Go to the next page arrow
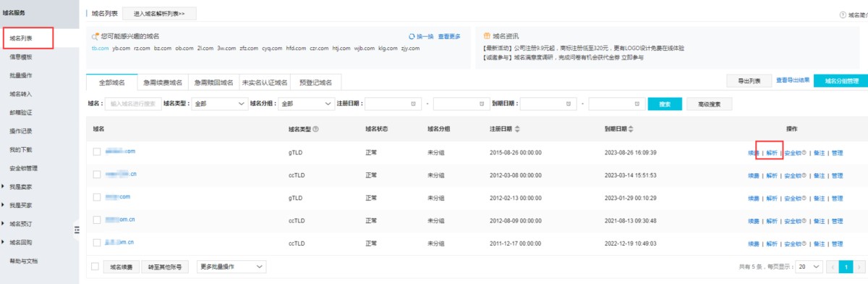Image resolution: width=868 pixels, height=284 pixels. point(860,267)
